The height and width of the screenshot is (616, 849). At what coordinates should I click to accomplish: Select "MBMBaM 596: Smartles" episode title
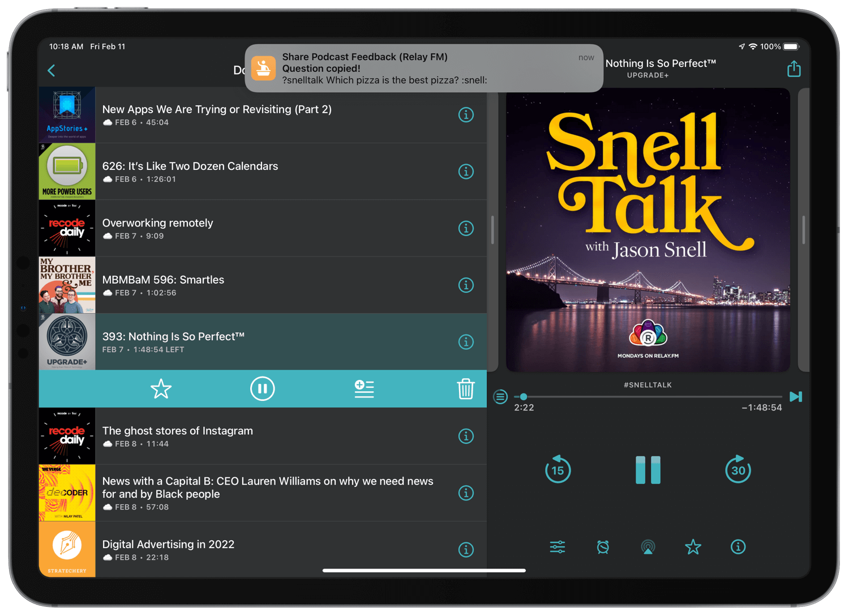(x=163, y=280)
